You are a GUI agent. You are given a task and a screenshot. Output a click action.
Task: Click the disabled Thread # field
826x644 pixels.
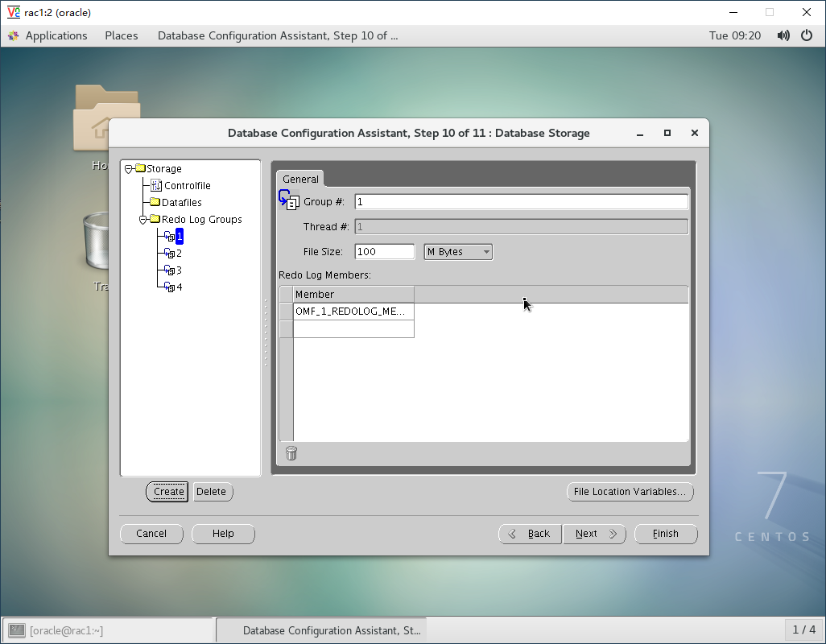522,227
